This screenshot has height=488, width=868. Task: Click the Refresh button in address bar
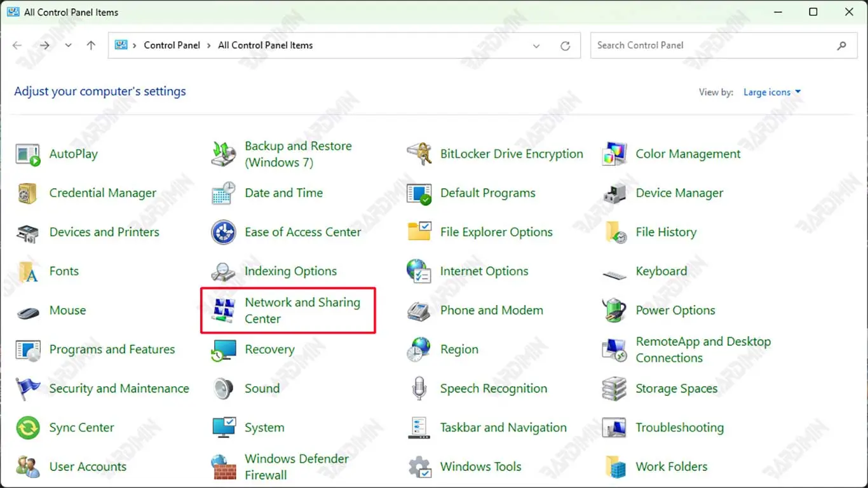coord(565,46)
